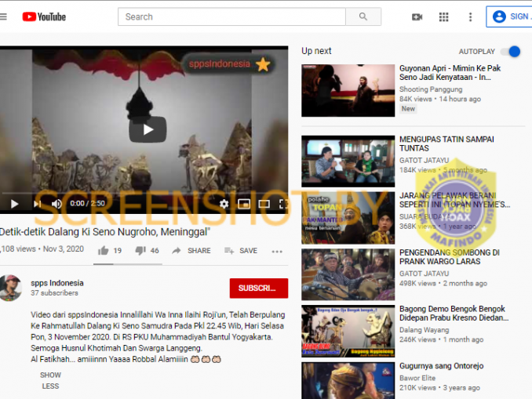Skip to next video icon
This screenshot has height=399, width=532.
tap(38, 204)
